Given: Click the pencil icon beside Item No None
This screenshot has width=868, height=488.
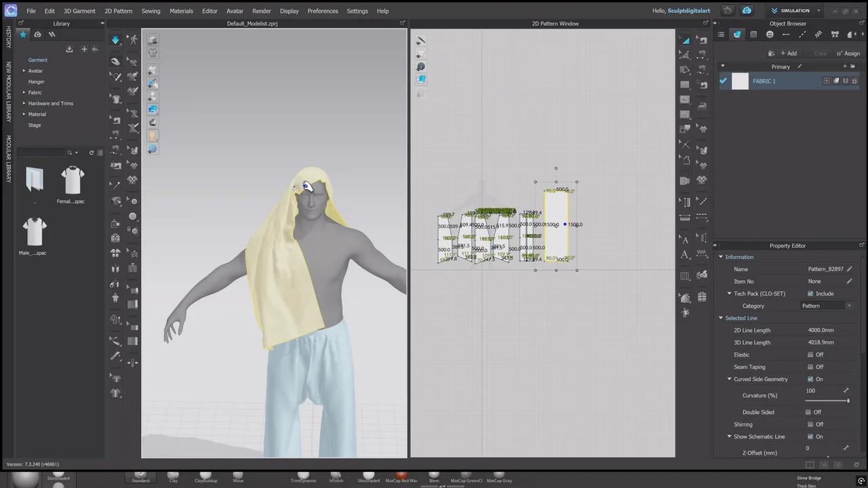Looking at the screenshot, I should point(849,281).
